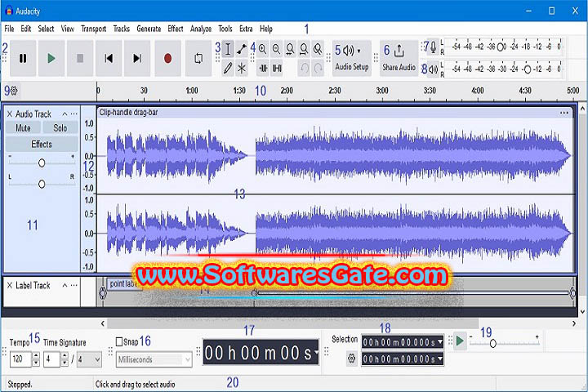Click into the Tempo 120 field
The height and width of the screenshot is (392, 588).
[x=20, y=359]
